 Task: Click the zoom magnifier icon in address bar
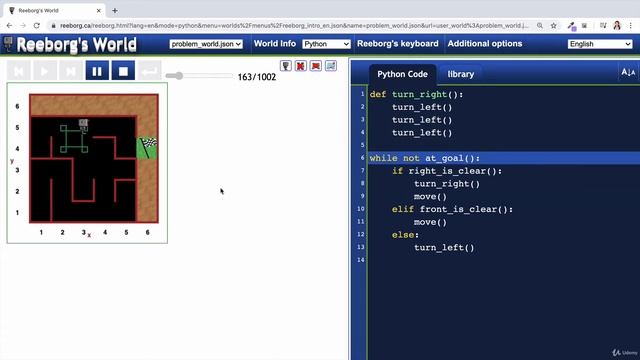pyautogui.click(x=540, y=25)
